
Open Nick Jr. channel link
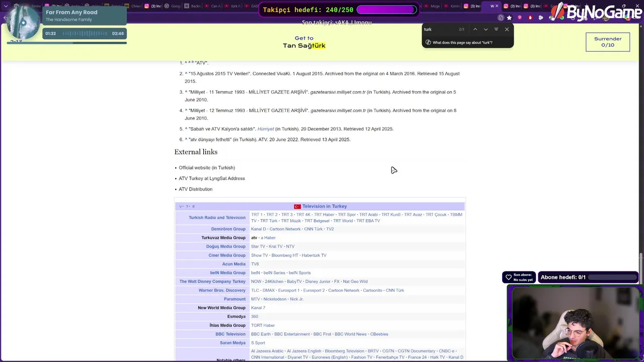tap(296, 299)
